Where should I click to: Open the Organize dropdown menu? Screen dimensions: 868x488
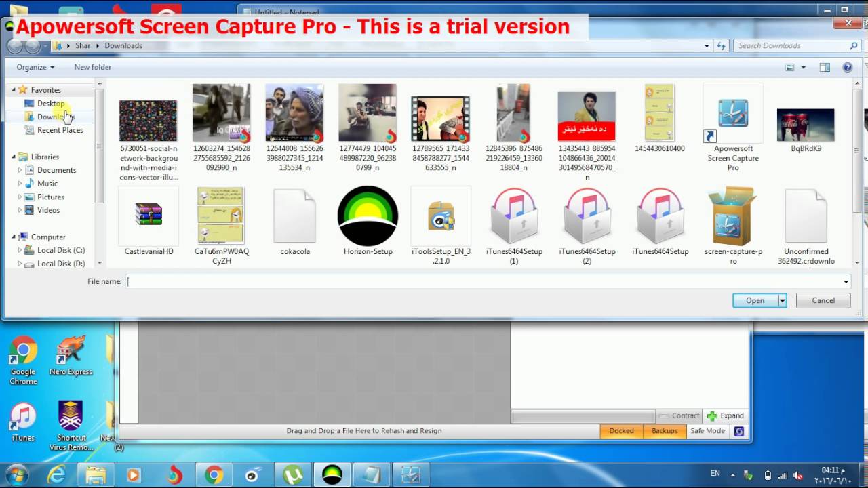[x=35, y=67]
